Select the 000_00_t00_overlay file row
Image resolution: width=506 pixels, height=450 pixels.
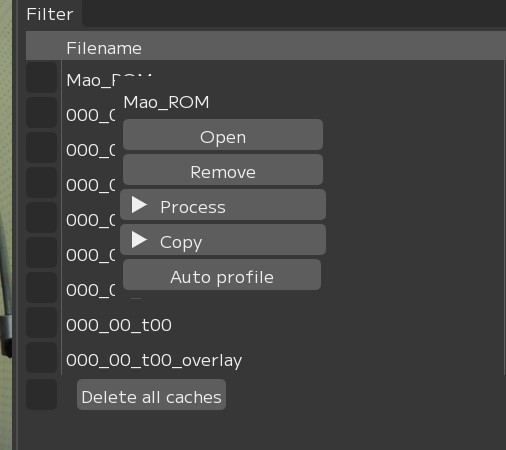click(x=283, y=360)
